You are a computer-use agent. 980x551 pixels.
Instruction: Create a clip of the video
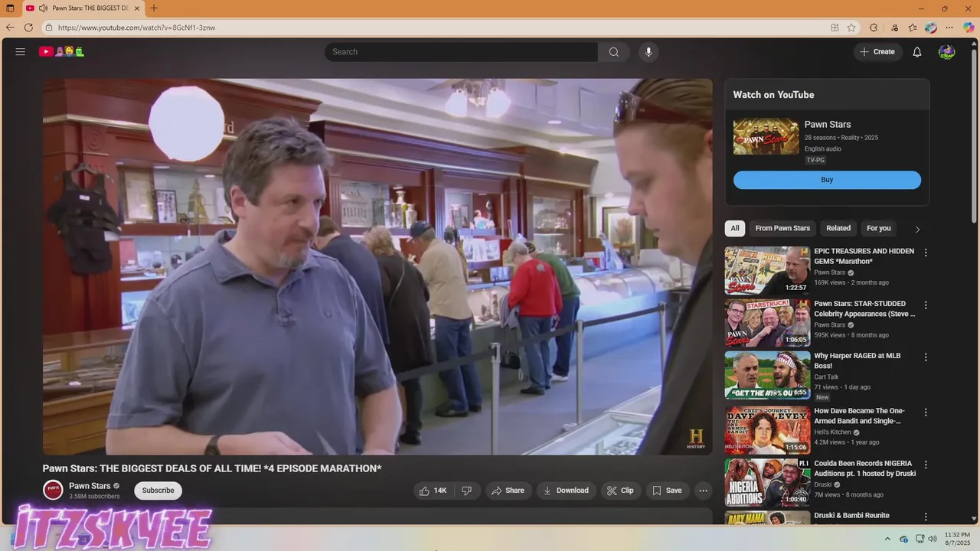620,491
